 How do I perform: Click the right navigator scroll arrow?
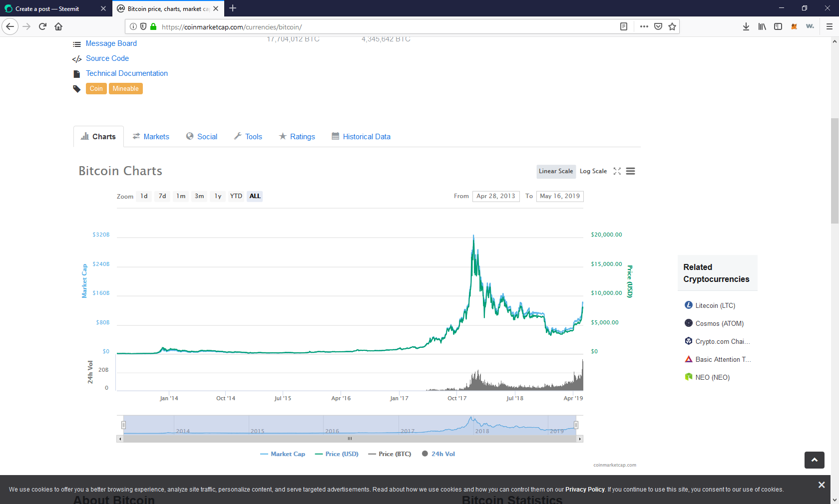coord(580,439)
